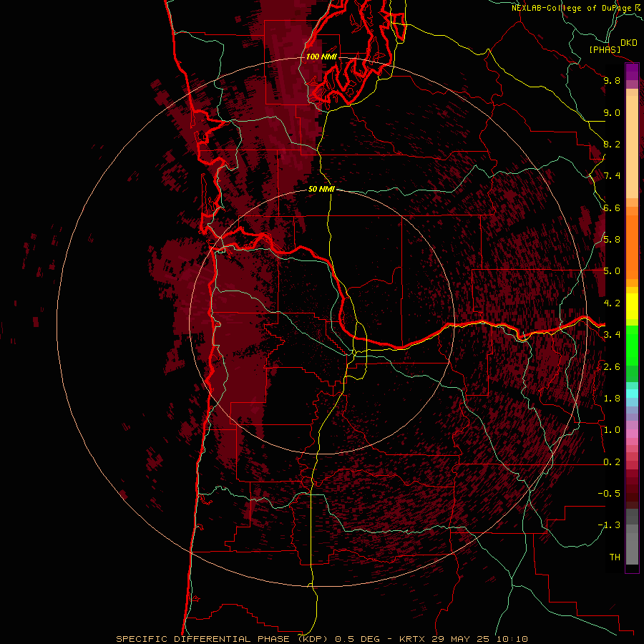Pick the yellow segment of the color bar
The image size is (644, 644).
pyautogui.click(x=632, y=306)
